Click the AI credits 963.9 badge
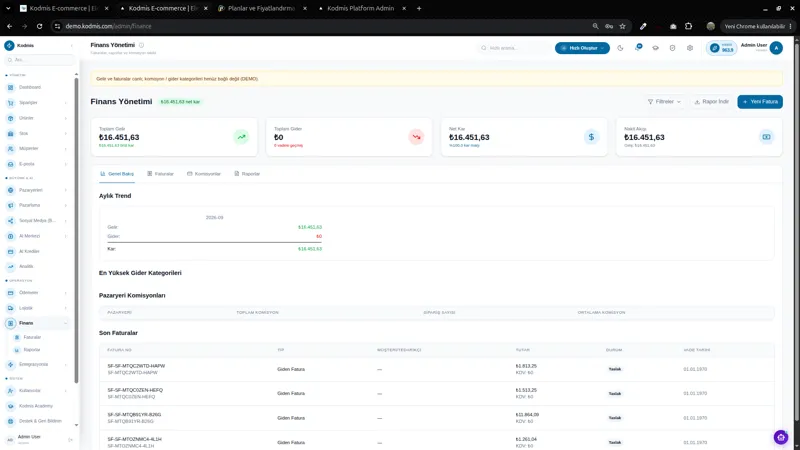This screenshot has width=800, height=450. point(721,48)
